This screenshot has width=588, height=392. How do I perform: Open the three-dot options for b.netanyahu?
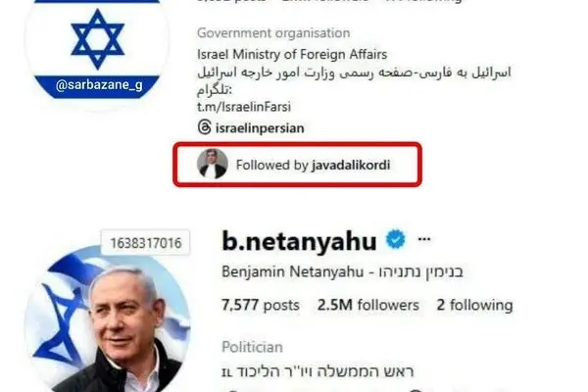coord(424,239)
